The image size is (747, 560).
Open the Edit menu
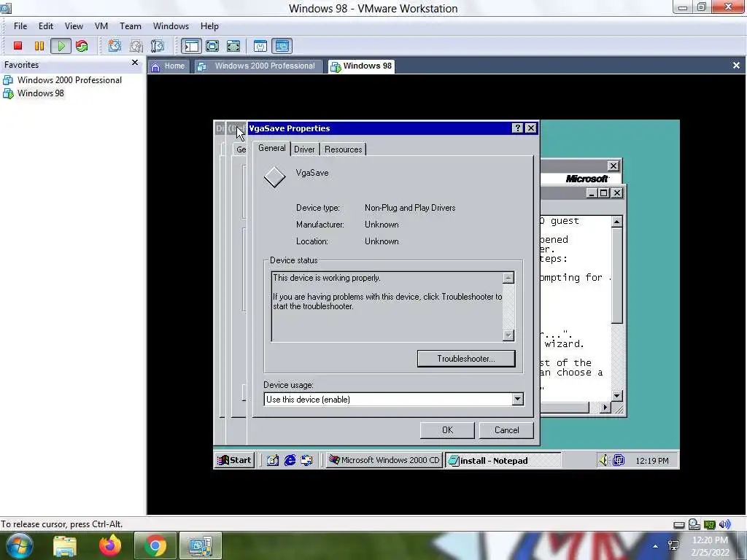(x=46, y=26)
